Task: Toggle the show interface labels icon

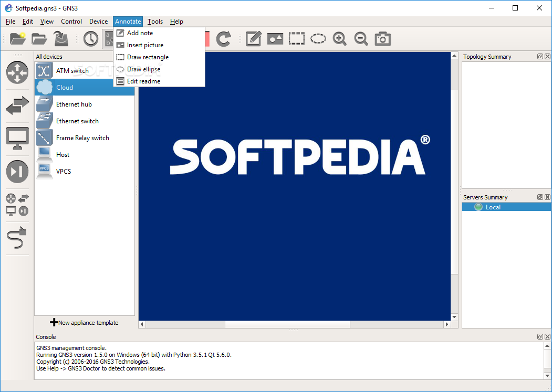Action: point(108,38)
